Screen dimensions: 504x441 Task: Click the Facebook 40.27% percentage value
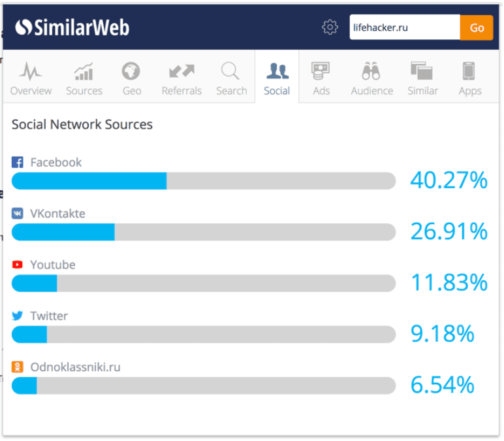tap(449, 180)
